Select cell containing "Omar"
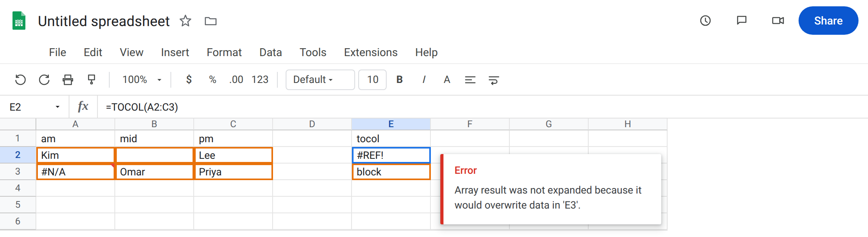The height and width of the screenshot is (237, 868). [154, 171]
